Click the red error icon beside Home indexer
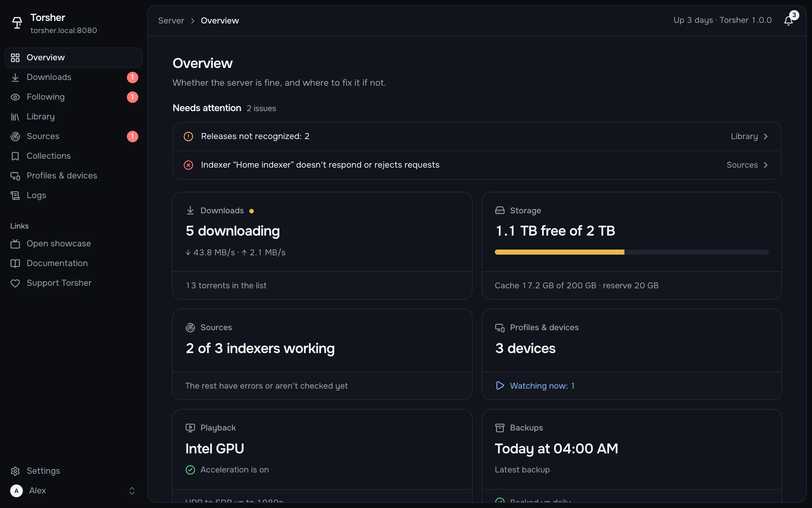This screenshot has width=812, height=508. click(x=188, y=165)
